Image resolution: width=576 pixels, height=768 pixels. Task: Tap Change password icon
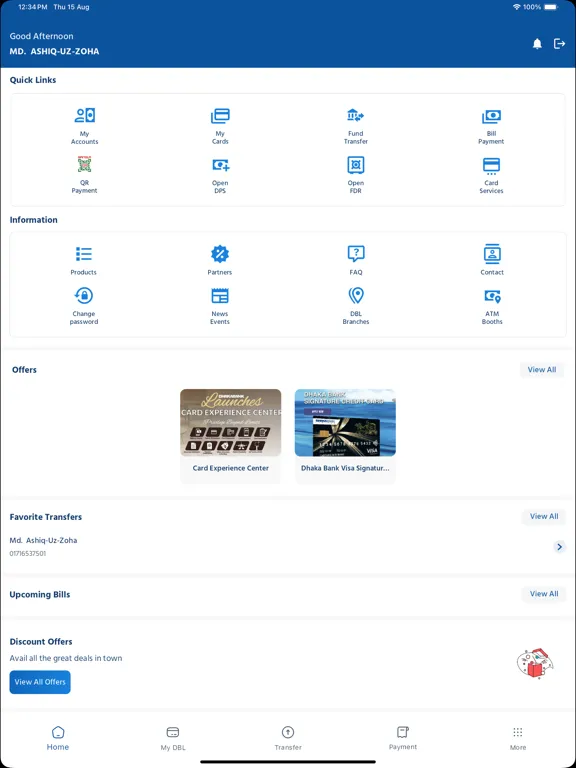pyautogui.click(x=84, y=296)
